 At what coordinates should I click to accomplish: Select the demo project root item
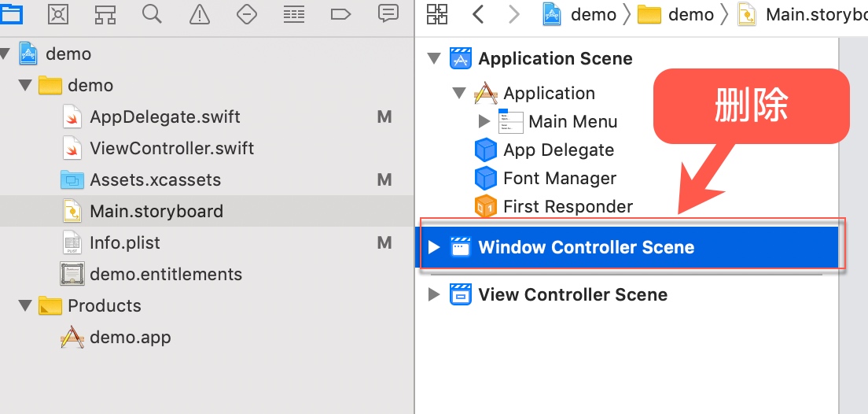click(x=68, y=54)
